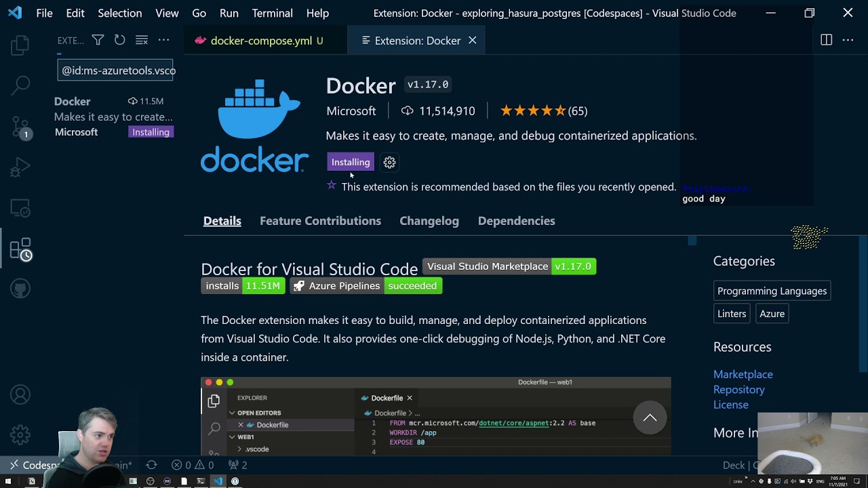The height and width of the screenshot is (488, 868).
Task: Click the installs 11.51M badge
Action: pos(243,286)
